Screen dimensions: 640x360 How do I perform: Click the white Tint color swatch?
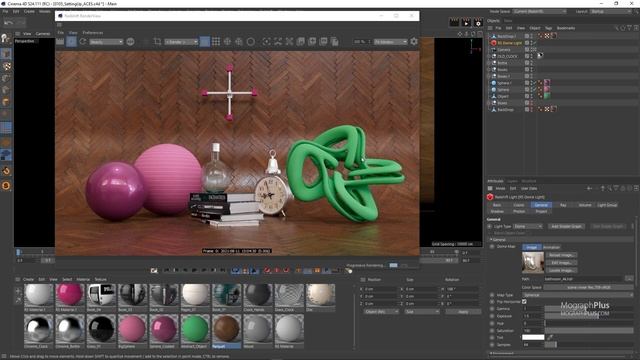pos(533,337)
